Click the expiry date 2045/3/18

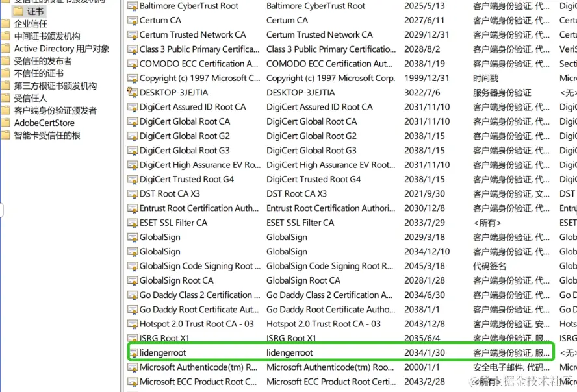pos(424,266)
